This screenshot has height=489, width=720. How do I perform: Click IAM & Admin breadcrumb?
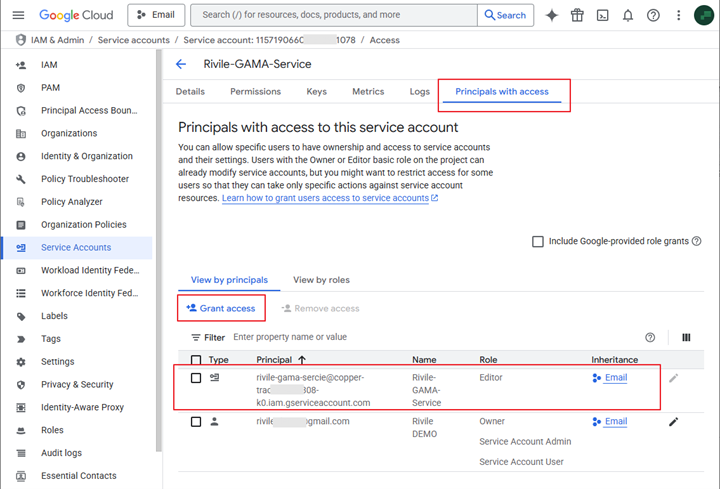[57, 40]
